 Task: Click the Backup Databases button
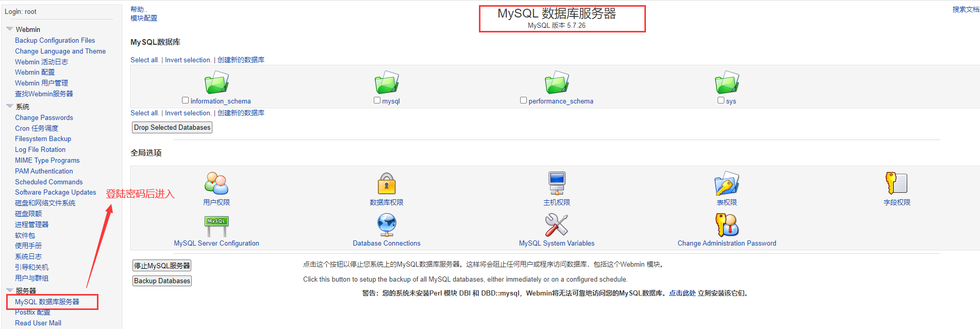[x=162, y=281]
